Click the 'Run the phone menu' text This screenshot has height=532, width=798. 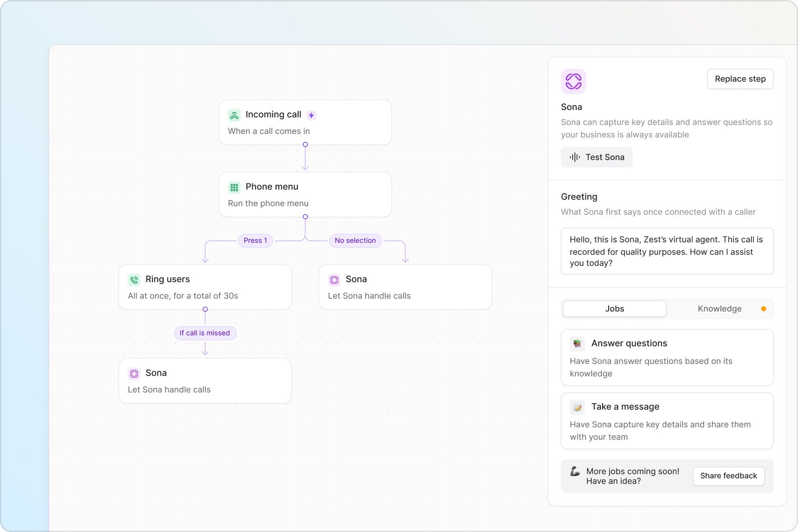(x=268, y=204)
